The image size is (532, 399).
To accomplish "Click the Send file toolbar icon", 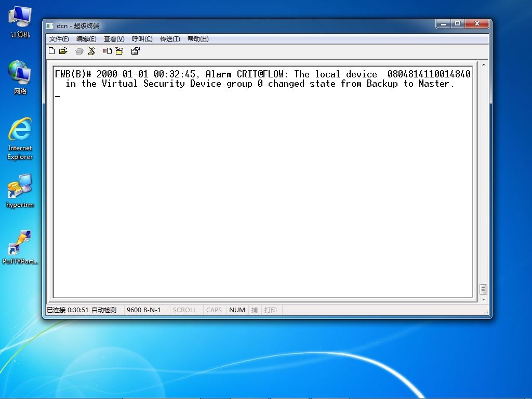I will [x=108, y=51].
